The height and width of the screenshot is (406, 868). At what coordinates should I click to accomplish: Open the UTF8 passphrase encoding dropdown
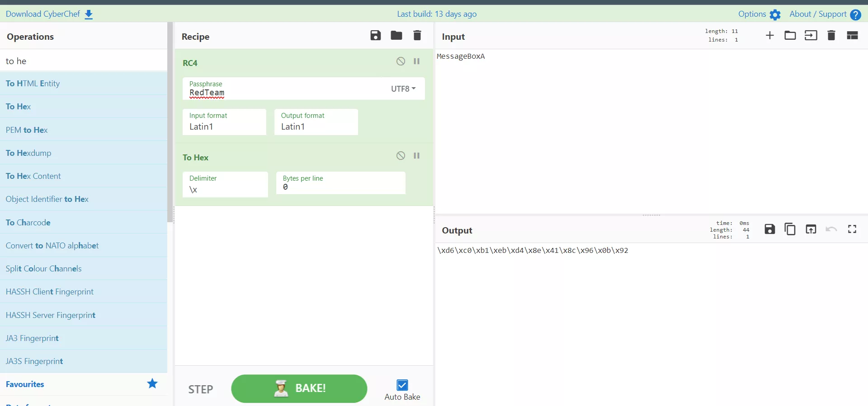point(403,89)
